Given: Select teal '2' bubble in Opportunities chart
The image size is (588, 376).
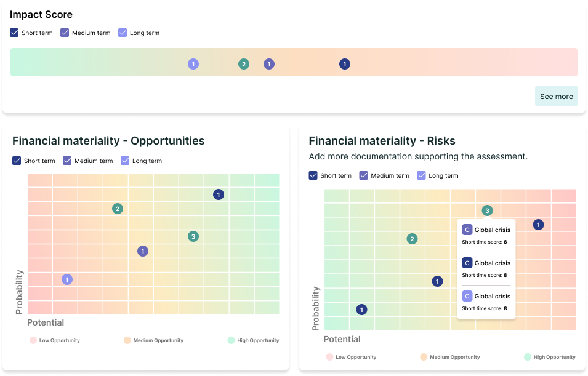Looking at the screenshot, I should point(118,209).
